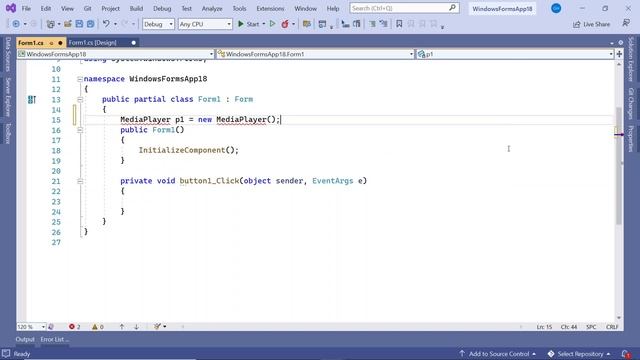This screenshot has height=360, width=640.
Task: Click the Open File folder icon
Action: (68, 24)
